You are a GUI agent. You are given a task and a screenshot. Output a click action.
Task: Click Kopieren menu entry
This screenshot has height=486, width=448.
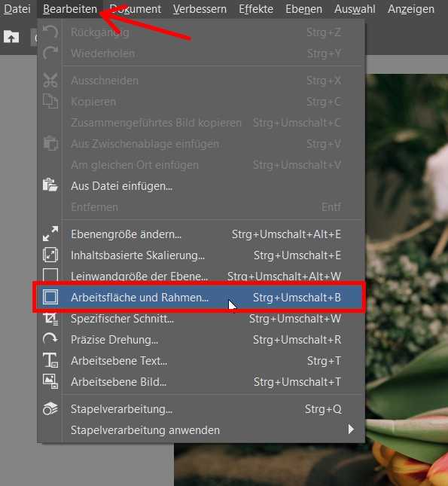click(x=201, y=102)
